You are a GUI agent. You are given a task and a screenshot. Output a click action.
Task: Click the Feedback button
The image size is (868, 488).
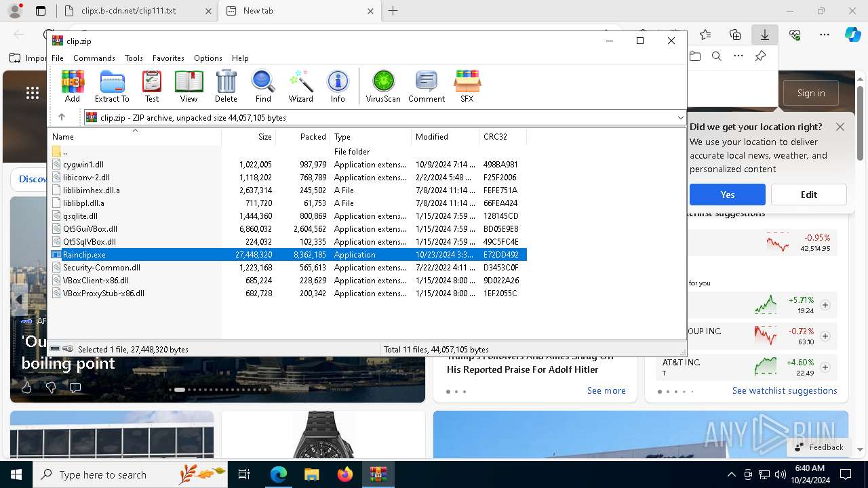click(x=818, y=447)
